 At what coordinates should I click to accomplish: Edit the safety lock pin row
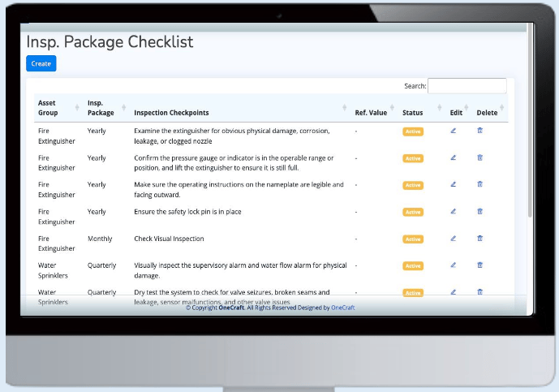(x=454, y=211)
